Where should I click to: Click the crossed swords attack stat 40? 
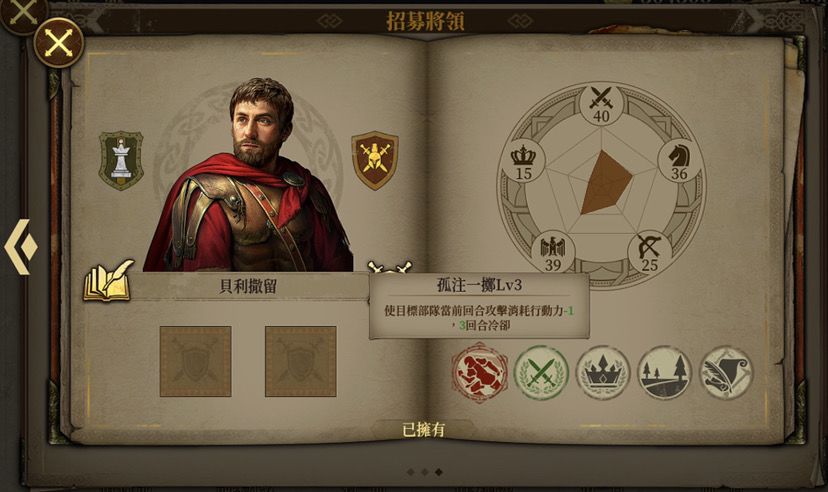601,105
